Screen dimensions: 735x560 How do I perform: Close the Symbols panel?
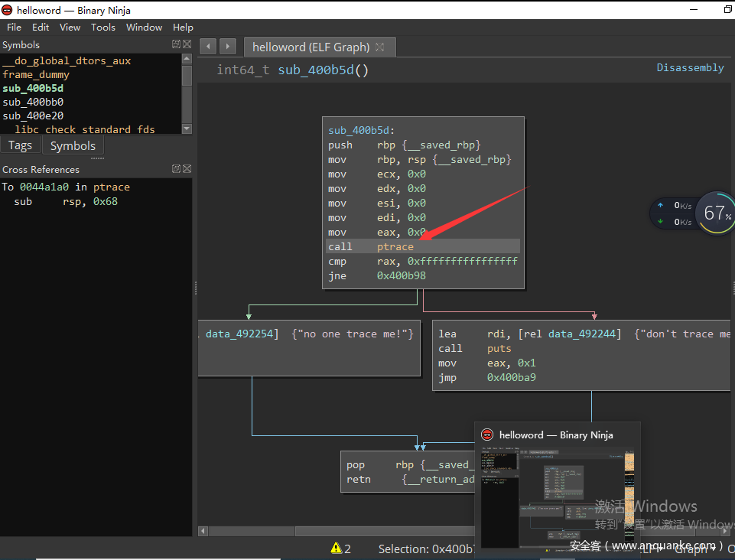[187, 44]
